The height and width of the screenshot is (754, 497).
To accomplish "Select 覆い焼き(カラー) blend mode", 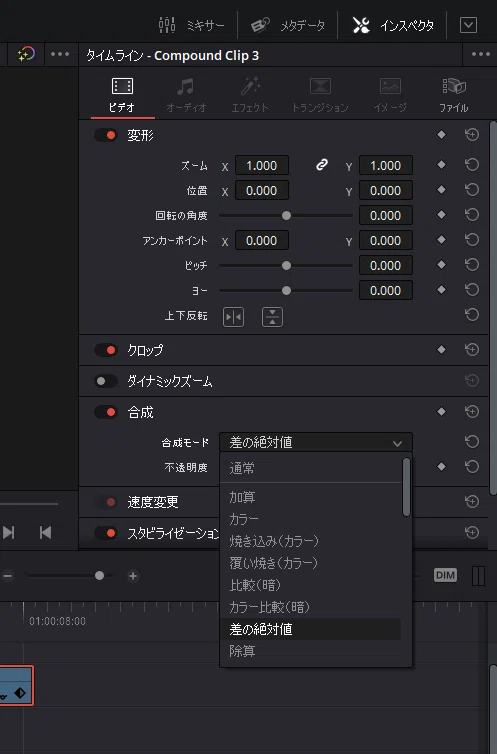I will coord(311,563).
